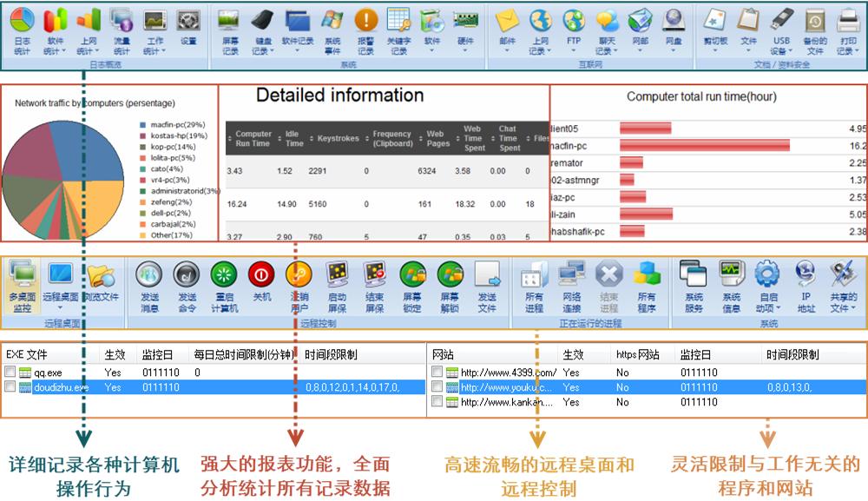Expand the 上网统计 dropdown
The width and height of the screenshot is (868, 501).
tap(96, 51)
